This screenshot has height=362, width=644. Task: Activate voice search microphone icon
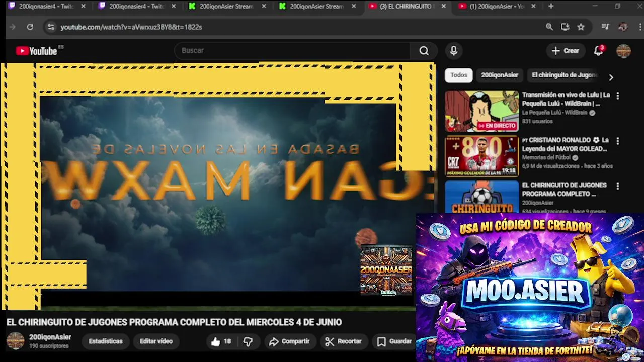click(x=453, y=51)
